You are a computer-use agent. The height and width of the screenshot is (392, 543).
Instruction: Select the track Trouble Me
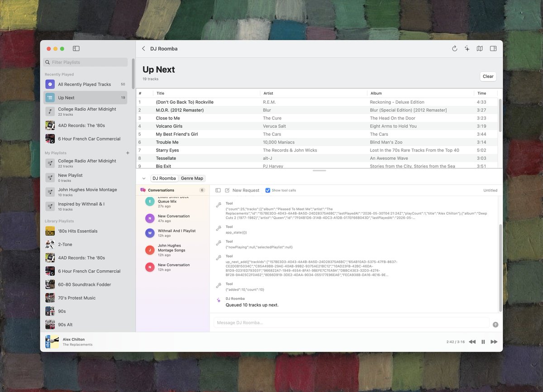317,142
